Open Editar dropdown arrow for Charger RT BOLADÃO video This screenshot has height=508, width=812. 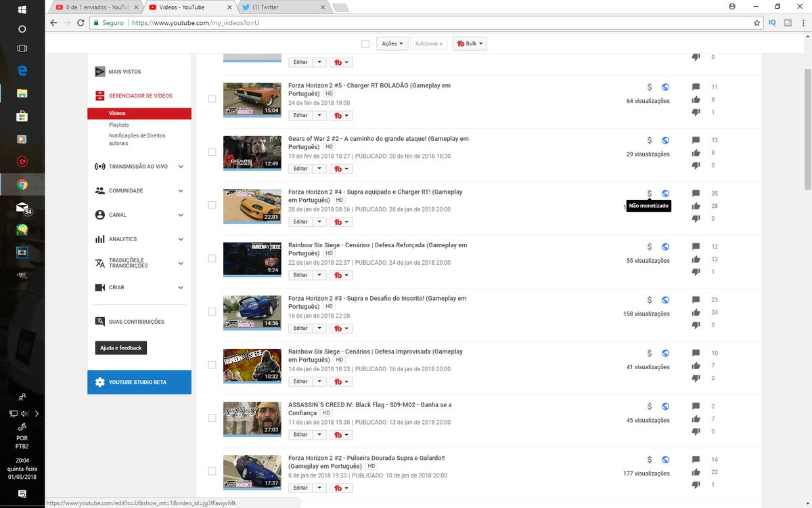(319, 115)
